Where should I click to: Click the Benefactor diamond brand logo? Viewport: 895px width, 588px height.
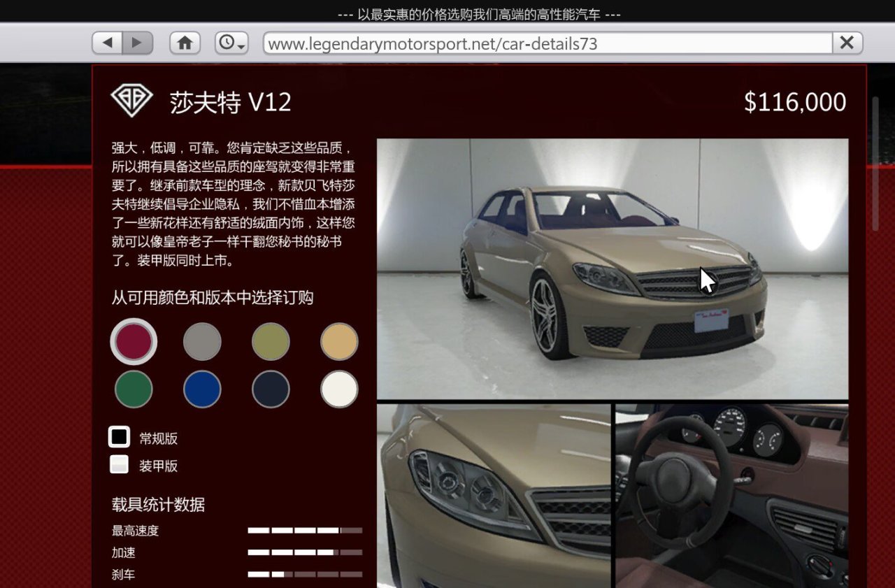131,101
